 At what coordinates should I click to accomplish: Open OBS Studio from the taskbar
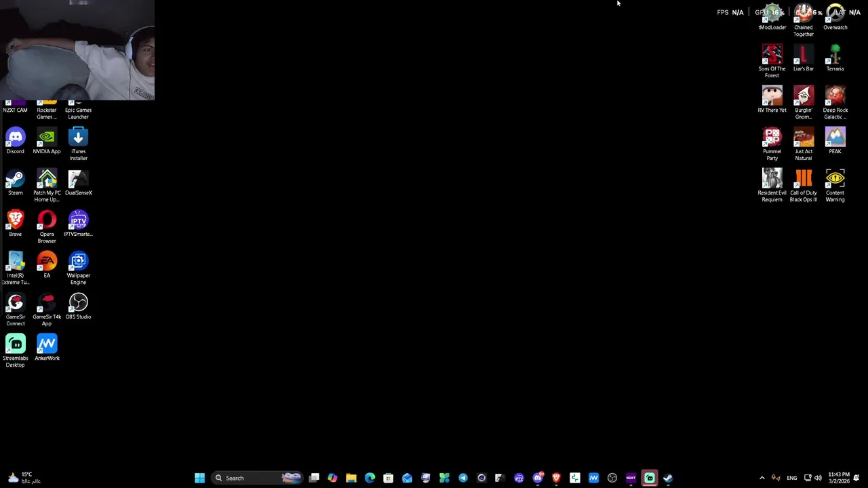click(x=612, y=478)
